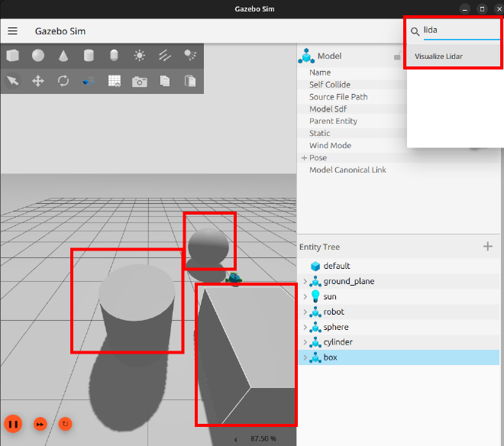Open the hamburger menu
This screenshot has height=446, width=504.
pyautogui.click(x=12, y=31)
